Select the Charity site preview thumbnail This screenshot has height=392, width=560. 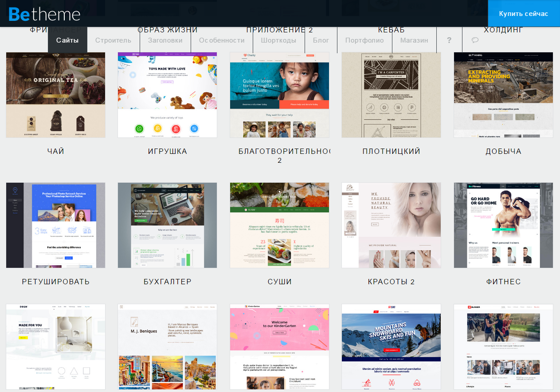point(279,95)
